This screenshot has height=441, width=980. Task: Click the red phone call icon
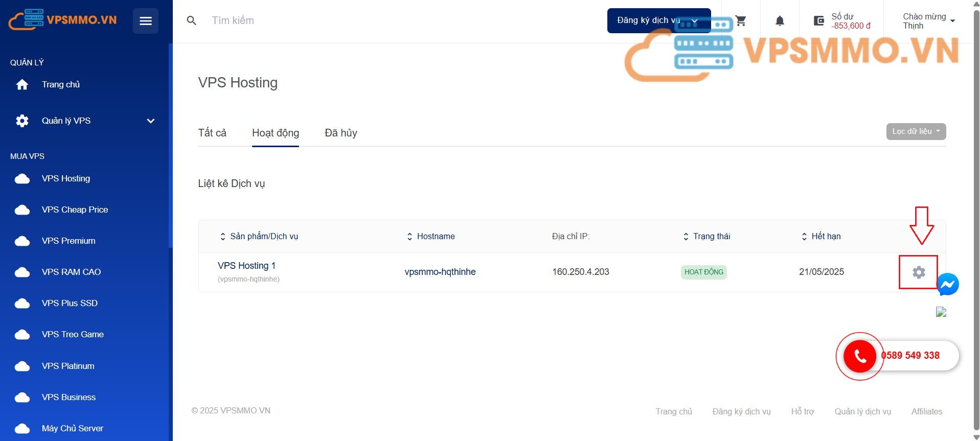coord(860,356)
